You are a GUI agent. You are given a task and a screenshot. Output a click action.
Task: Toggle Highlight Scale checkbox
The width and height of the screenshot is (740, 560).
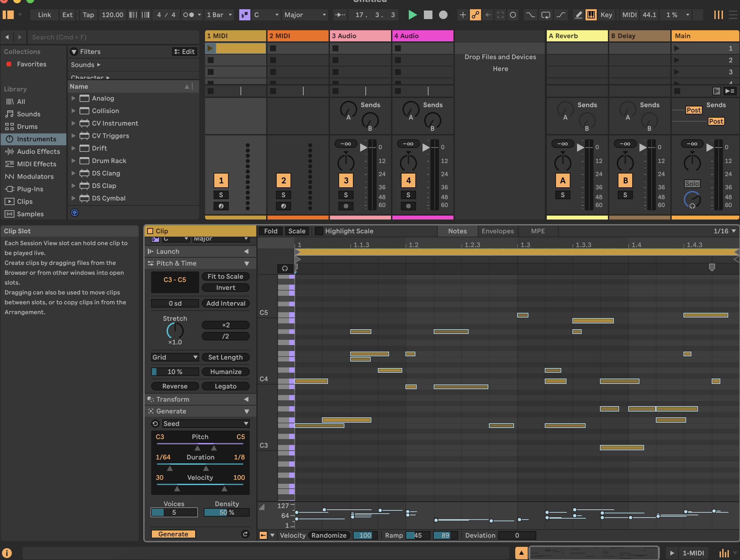[x=319, y=231]
